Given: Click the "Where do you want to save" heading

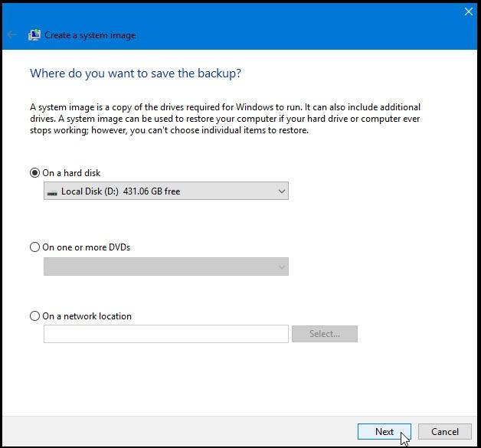Looking at the screenshot, I should [135, 74].
